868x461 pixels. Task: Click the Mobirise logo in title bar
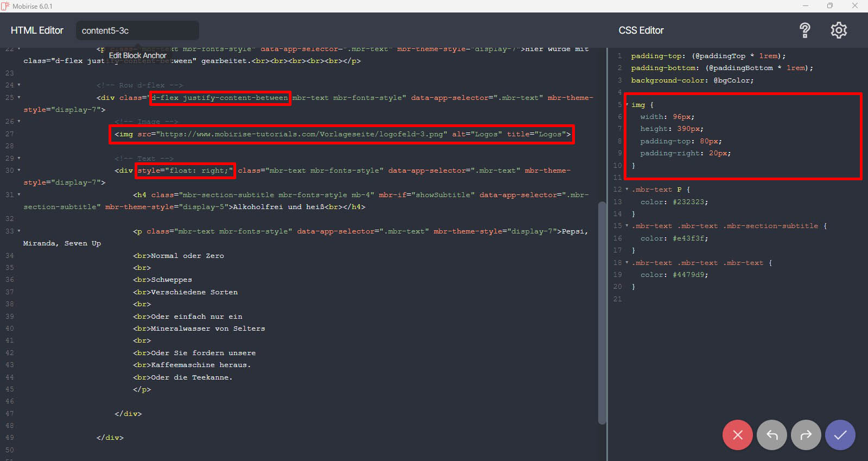coord(5,6)
